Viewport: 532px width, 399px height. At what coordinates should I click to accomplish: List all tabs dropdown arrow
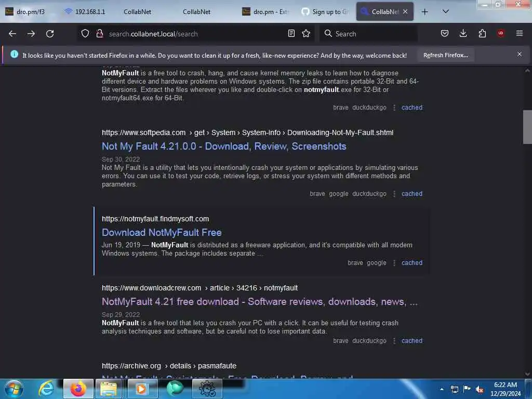446,11
